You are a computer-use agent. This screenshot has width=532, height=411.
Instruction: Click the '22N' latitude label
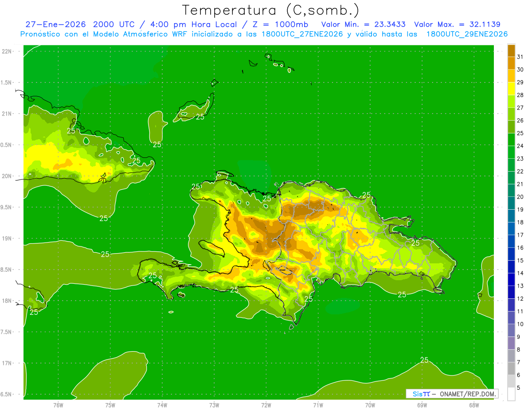7,51
